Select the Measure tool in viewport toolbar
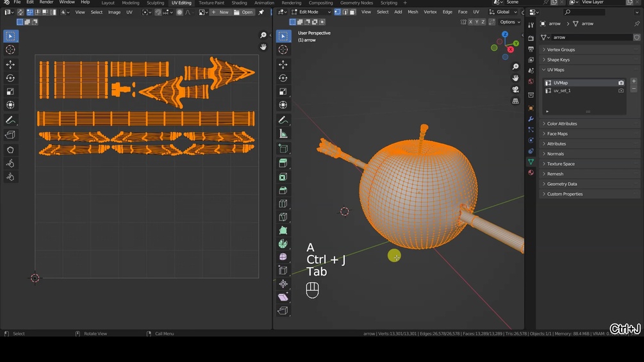Image resolution: width=644 pixels, height=362 pixels. pyautogui.click(x=283, y=133)
